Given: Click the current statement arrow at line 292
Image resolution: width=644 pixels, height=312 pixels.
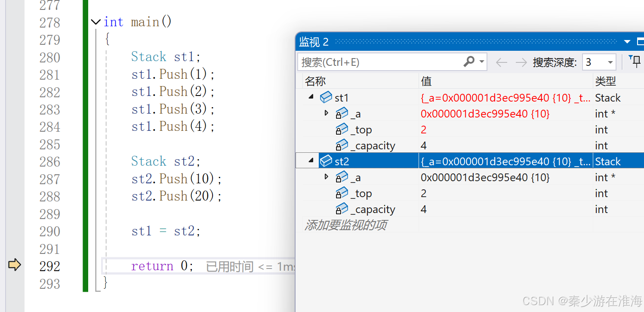Looking at the screenshot, I should (15, 265).
